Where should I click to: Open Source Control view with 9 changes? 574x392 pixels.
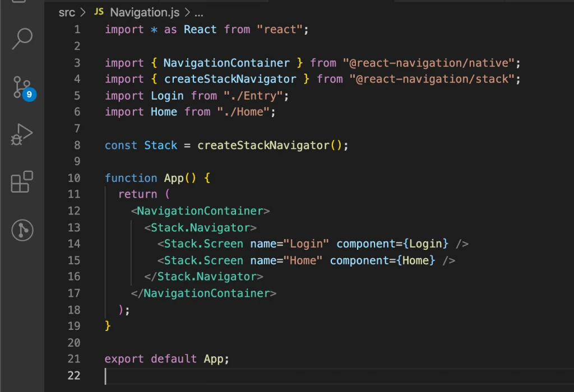[x=22, y=88]
